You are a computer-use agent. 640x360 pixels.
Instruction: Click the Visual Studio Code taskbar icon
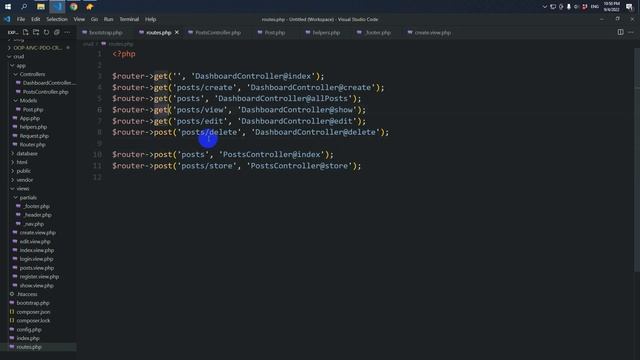(x=57, y=7)
